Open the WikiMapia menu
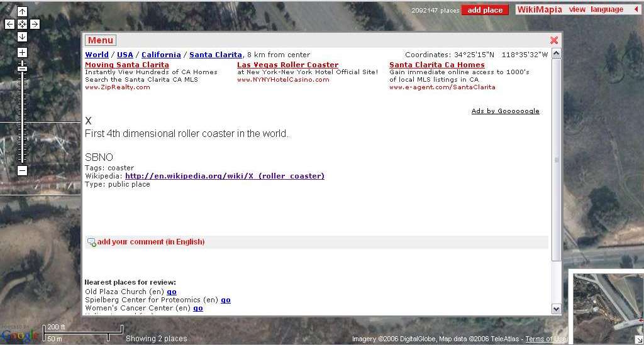The height and width of the screenshot is (345, 644). point(539,9)
